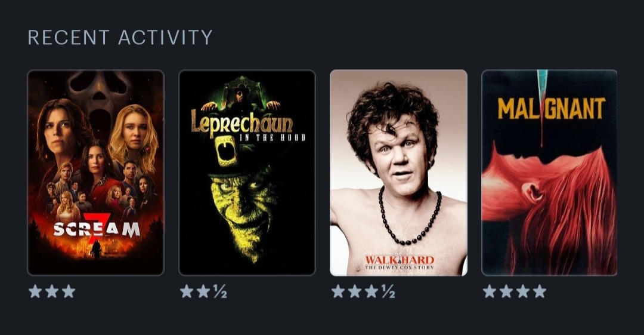Click the third star under Malignant
Image resolution: width=644 pixels, height=335 pixels.
click(x=522, y=291)
